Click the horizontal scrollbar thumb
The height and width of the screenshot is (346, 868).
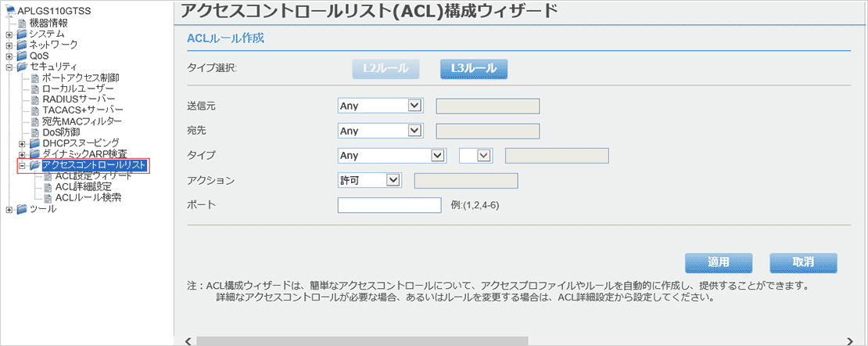coord(362,341)
